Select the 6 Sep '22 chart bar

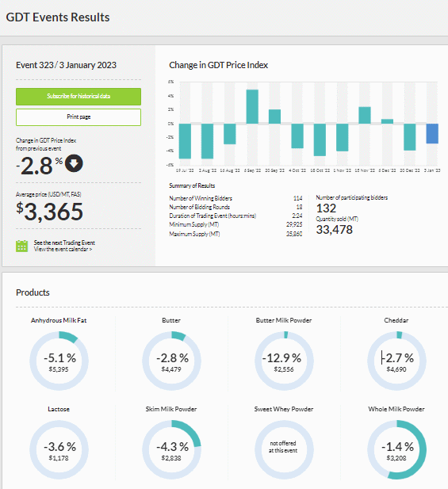coord(252,107)
